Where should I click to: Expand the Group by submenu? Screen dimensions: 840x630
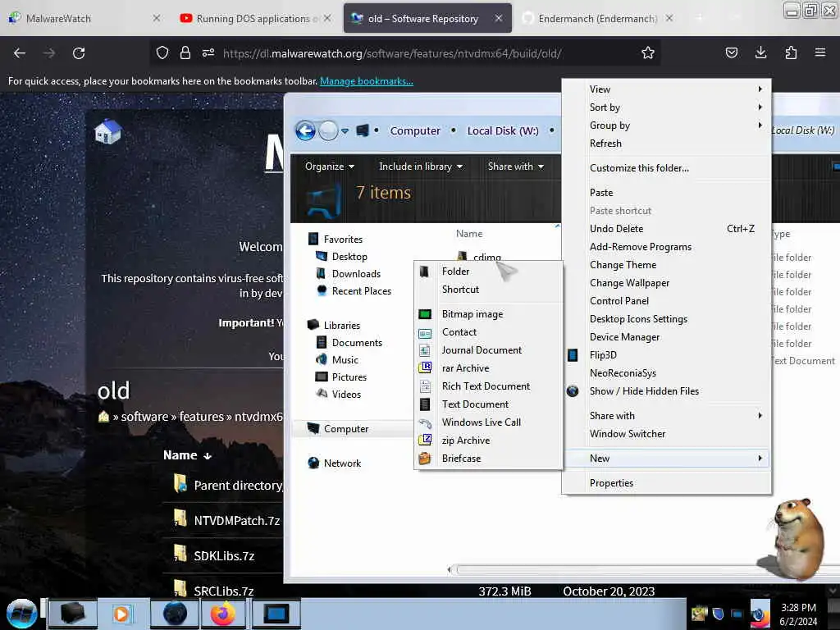coord(666,126)
